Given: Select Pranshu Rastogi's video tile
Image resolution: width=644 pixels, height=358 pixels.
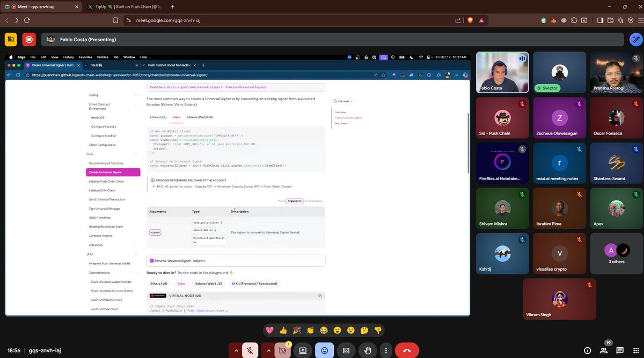Looking at the screenshot, I should tap(616, 72).
